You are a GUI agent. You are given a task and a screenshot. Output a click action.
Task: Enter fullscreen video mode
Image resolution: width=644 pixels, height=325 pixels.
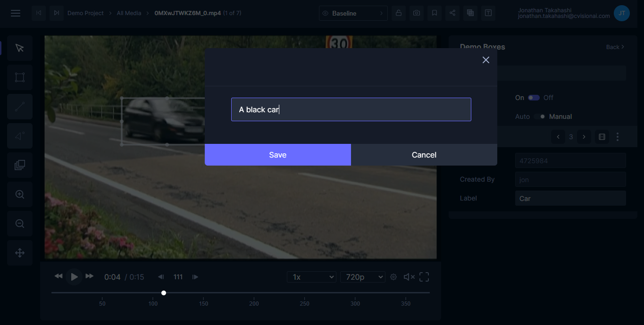(424, 277)
